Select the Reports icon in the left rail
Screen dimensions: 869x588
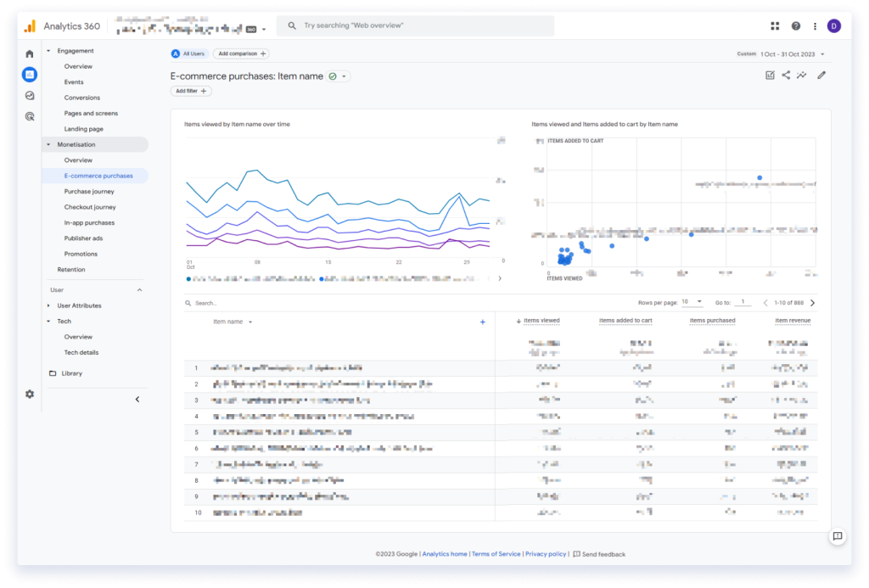coord(29,75)
